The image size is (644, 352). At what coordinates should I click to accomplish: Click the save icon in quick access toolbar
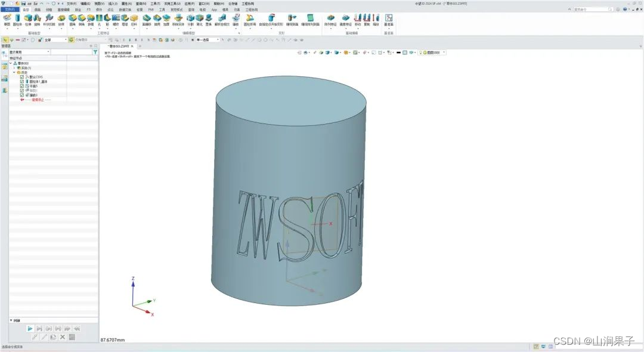click(23, 4)
